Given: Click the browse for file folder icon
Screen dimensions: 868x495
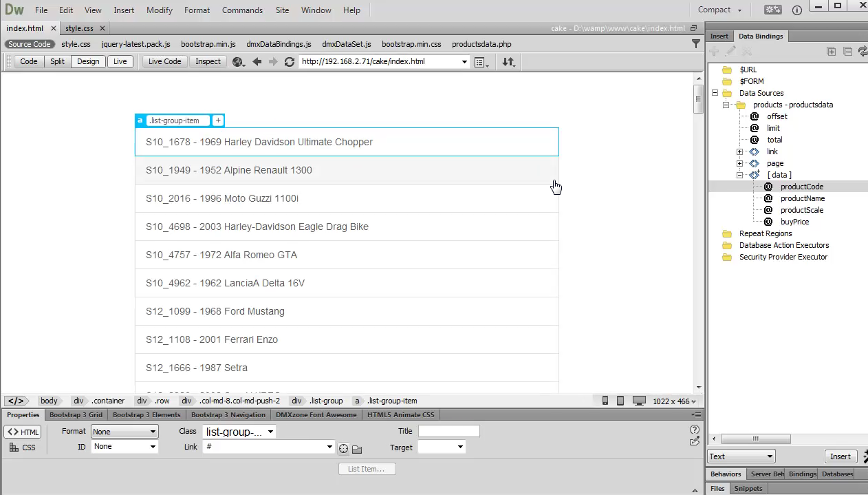Looking at the screenshot, I should 357,449.
